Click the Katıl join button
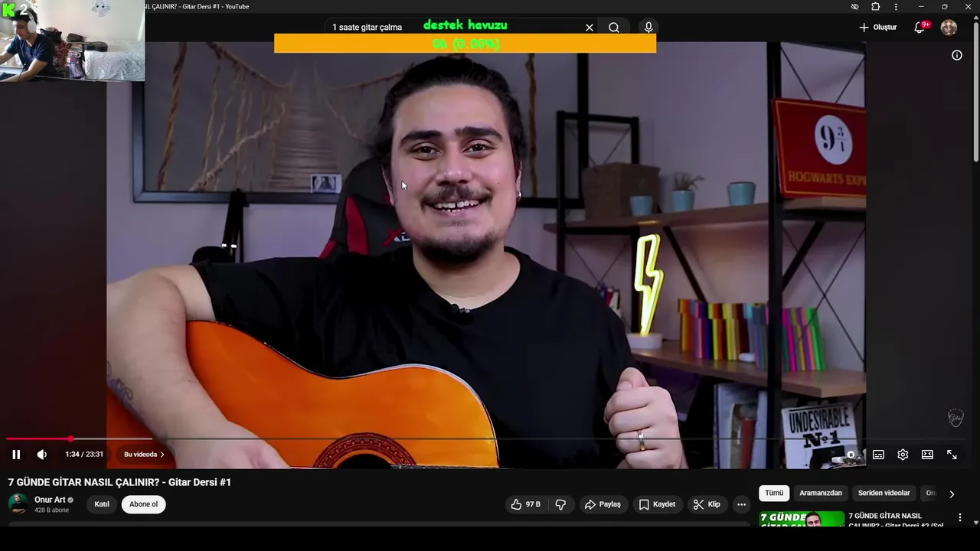Screen dimensions: 980x551 [102, 504]
